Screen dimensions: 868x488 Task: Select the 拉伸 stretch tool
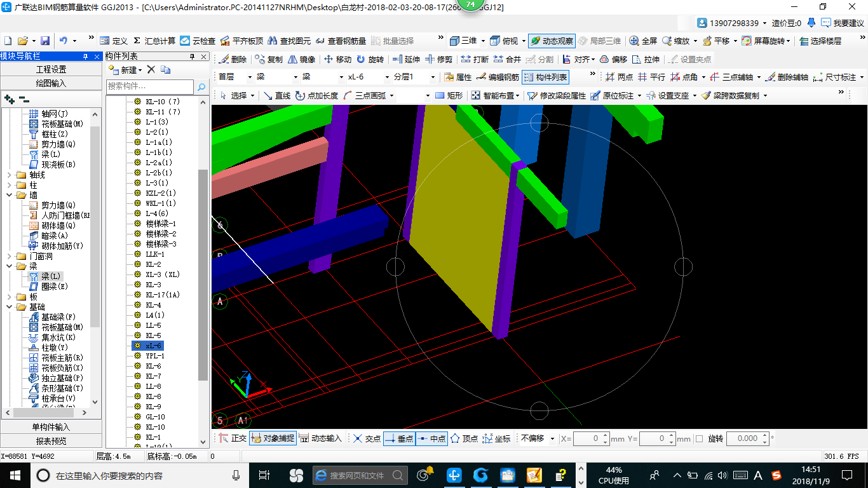(646, 59)
